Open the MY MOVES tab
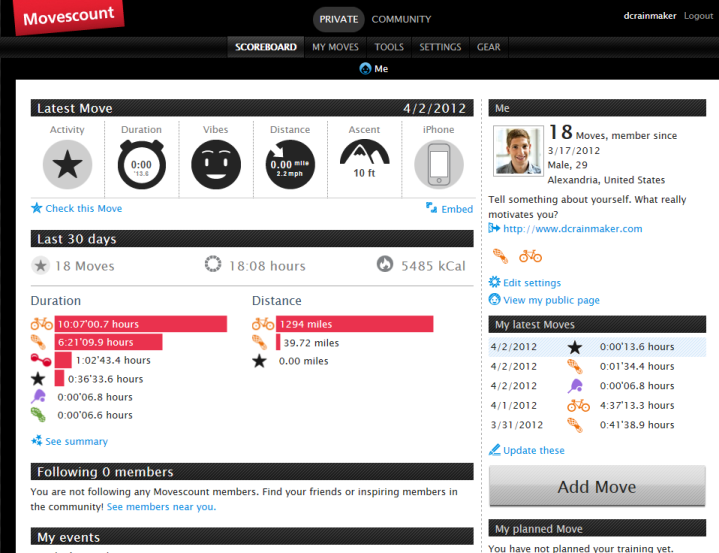 (335, 47)
